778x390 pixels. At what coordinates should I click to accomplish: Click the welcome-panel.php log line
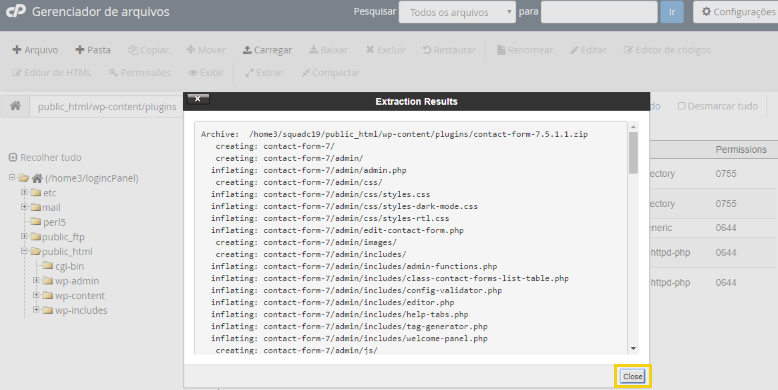tap(349, 338)
